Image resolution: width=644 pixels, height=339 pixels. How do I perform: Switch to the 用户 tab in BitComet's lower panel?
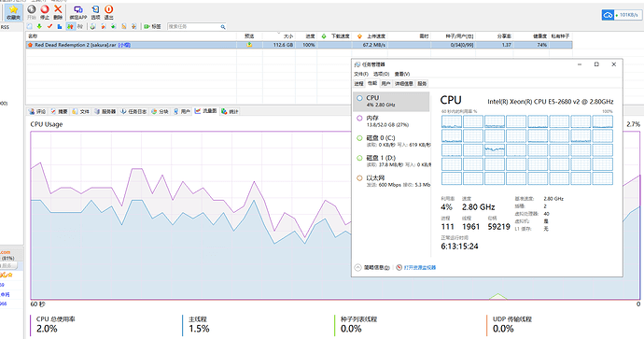pos(182,111)
